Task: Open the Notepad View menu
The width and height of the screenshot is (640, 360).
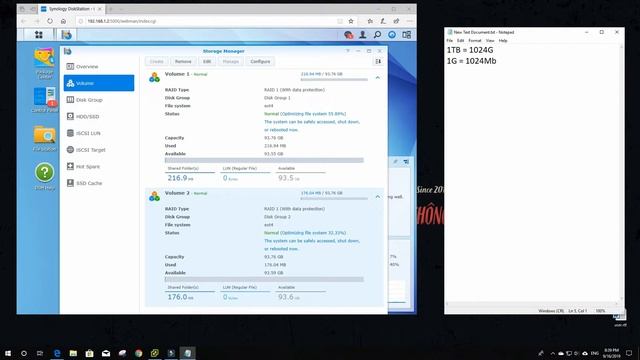Action: pos(490,40)
